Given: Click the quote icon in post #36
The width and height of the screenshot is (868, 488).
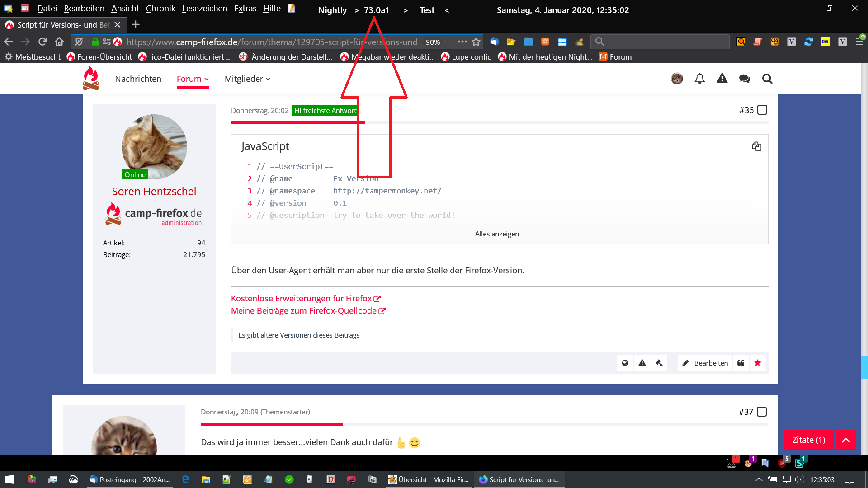Looking at the screenshot, I should pos(741,363).
